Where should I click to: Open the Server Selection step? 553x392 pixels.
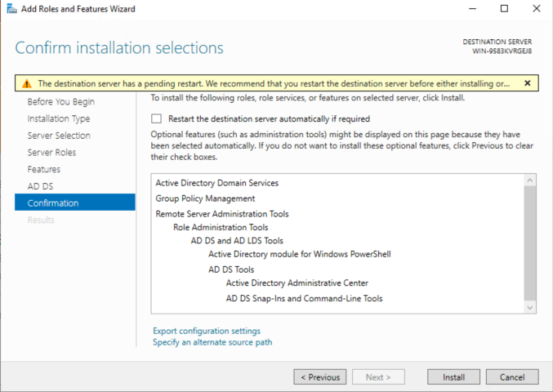59,136
